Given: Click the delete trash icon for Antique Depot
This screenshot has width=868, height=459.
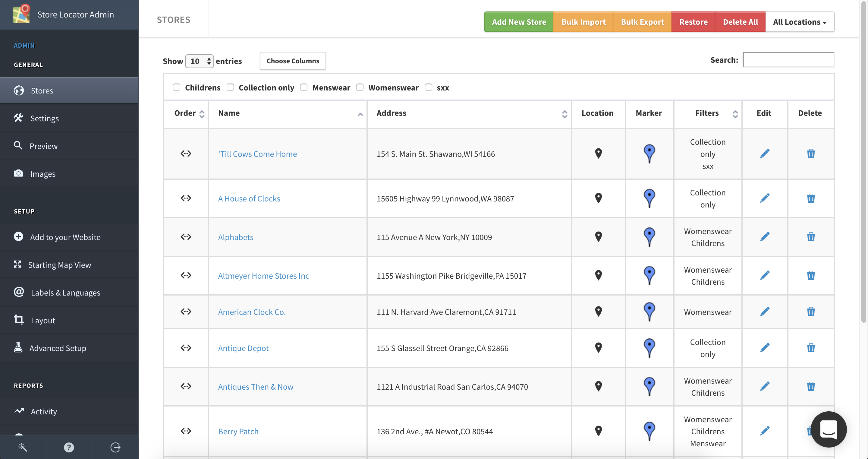Looking at the screenshot, I should coord(810,347).
